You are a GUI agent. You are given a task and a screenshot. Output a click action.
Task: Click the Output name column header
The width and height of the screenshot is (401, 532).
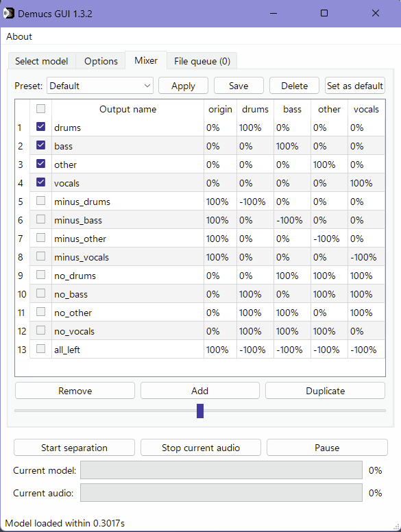(x=127, y=109)
